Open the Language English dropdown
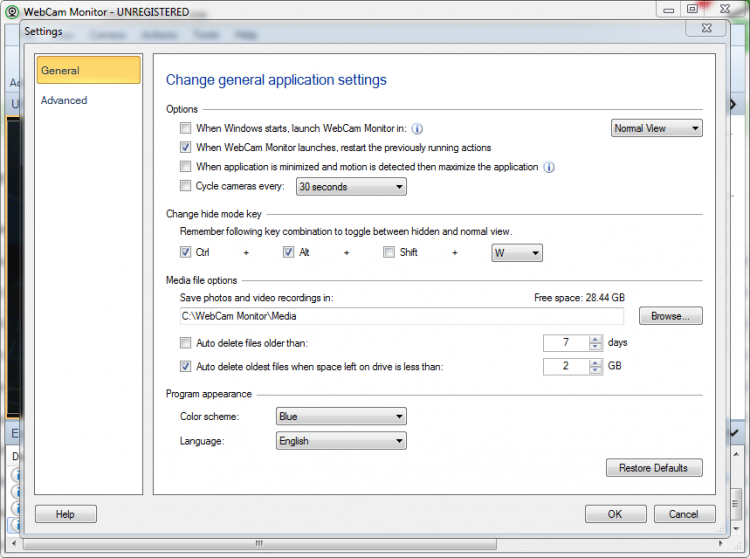 pos(341,441)
